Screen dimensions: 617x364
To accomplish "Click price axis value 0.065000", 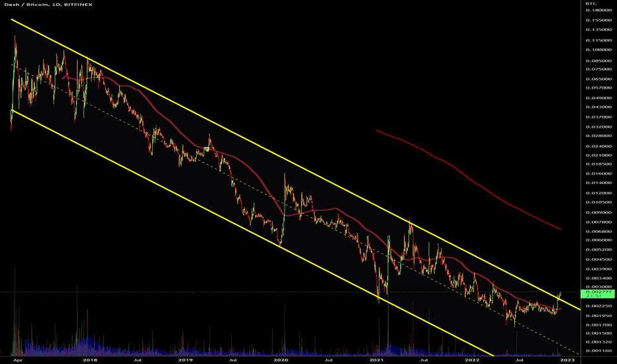I will (x=598, y=79).
